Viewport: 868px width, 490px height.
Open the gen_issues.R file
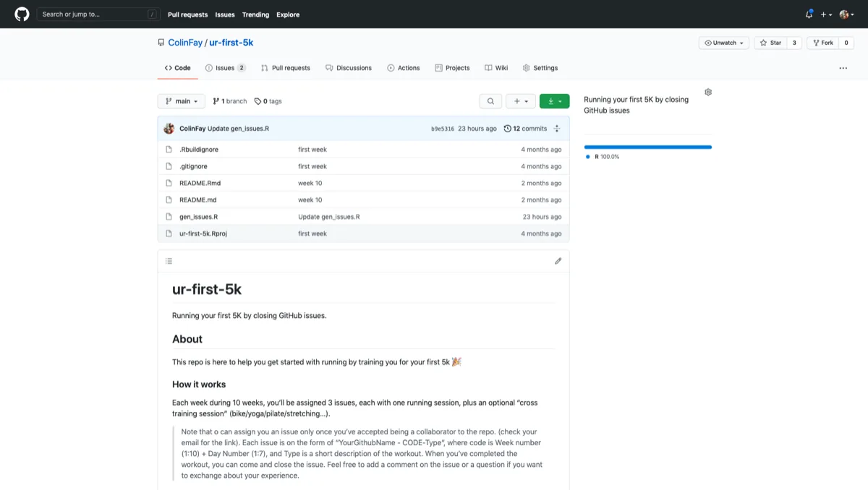pos(198,217)
